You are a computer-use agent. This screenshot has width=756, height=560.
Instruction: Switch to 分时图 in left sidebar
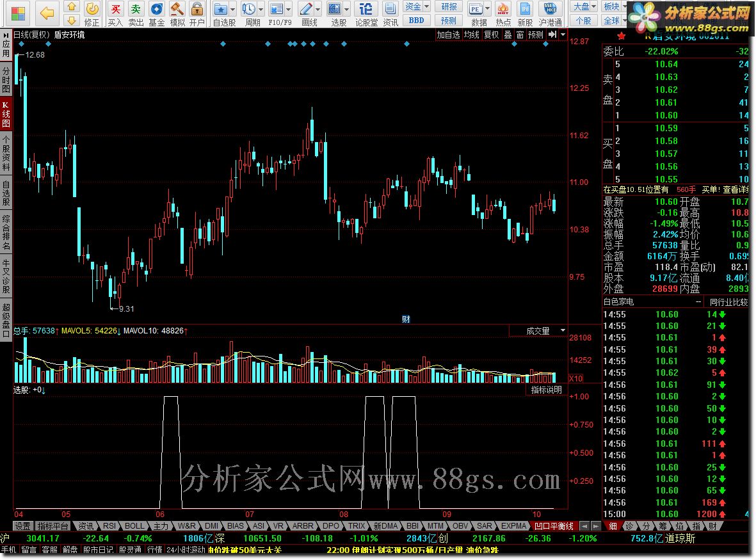pos(6,79)
